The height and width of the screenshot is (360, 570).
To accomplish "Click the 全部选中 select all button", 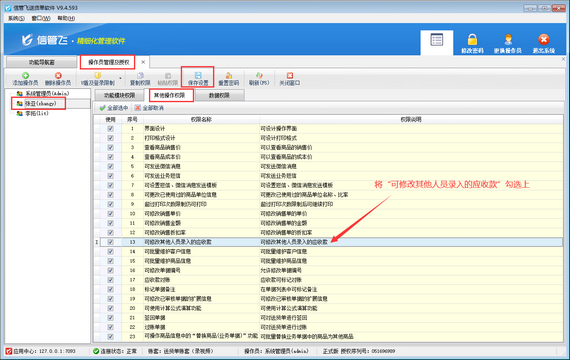I will pyautogui.click(x=114, y=108).
